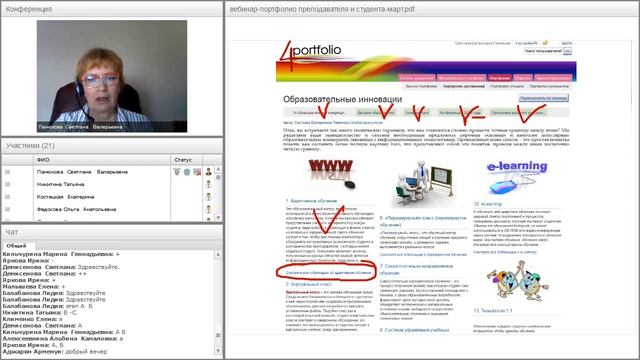Click the Участники (21) panel header
Viewport: 640px width, 360px height.
point(112,146)
